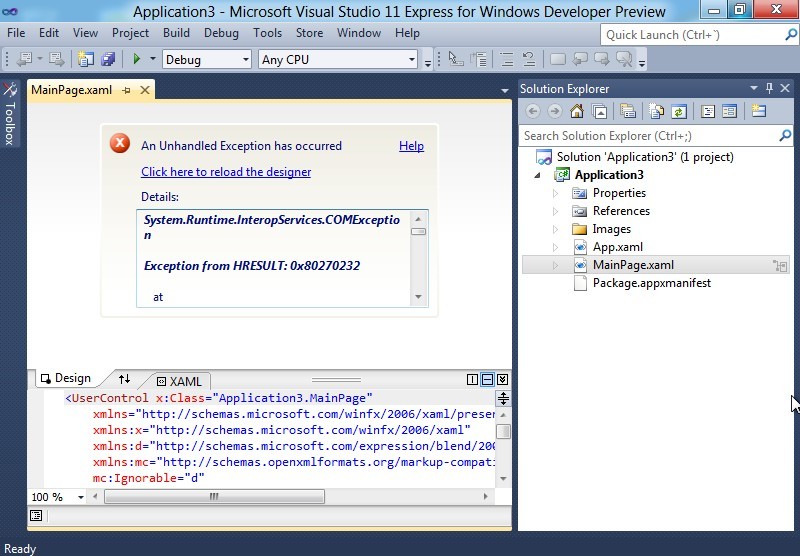Open the Debug menu
The width and height of the screenshot is (800, 556).
(x=221, y=33)
